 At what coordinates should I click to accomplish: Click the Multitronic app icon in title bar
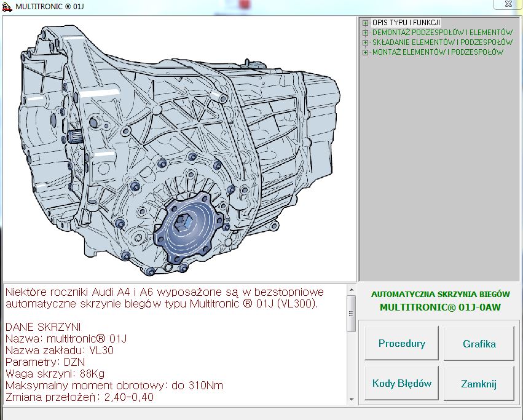tap(7, 7)
